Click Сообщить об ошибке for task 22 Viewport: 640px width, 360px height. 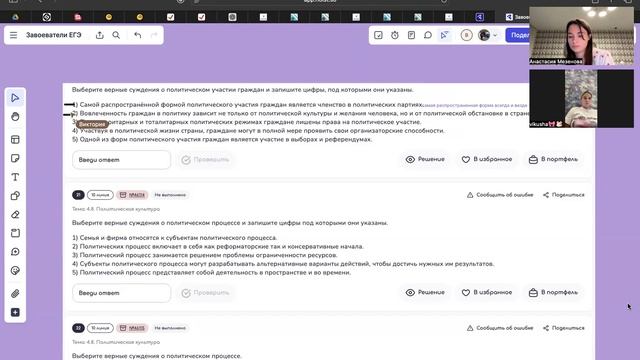pyautogui.click(x=500, y=328)
